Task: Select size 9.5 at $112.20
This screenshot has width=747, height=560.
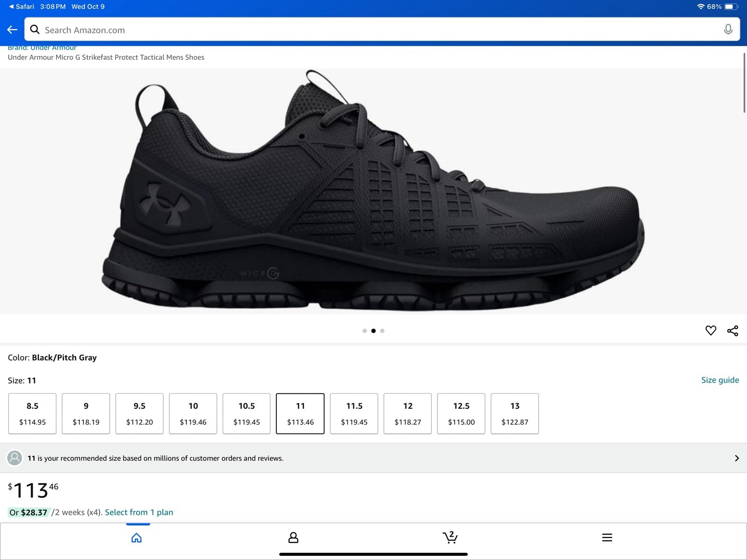Action: click(140, 413)
